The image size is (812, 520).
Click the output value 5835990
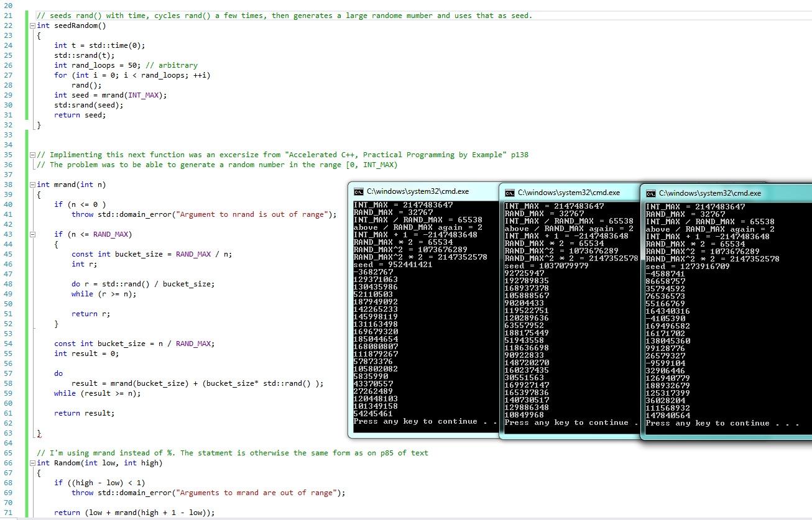(x=371, y=376)
